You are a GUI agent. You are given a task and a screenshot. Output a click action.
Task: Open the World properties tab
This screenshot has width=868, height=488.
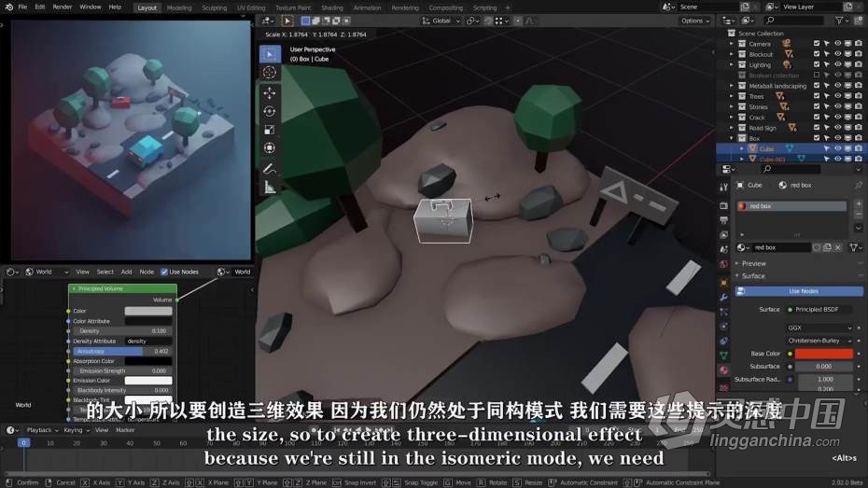coord(723,264)
